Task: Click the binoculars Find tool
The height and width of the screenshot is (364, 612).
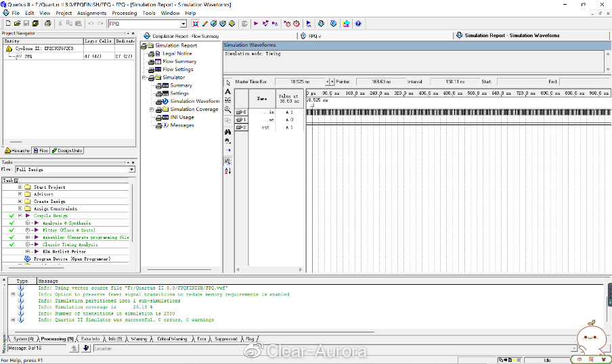Action: tap(228, 132)
